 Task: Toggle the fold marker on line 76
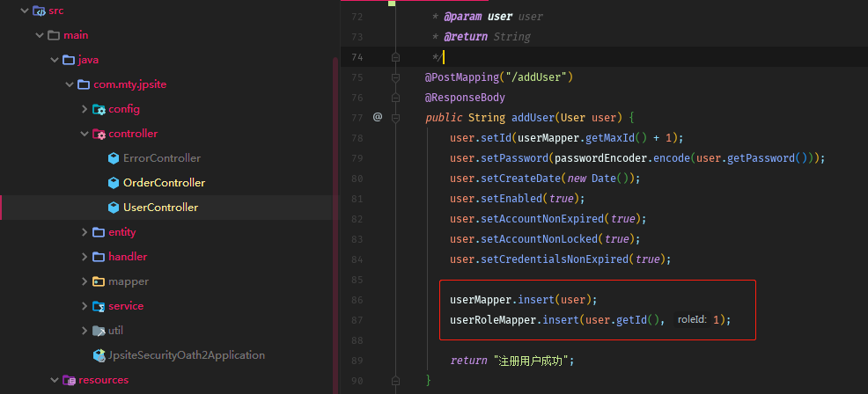pyautogui.click(x=395, y=98)
